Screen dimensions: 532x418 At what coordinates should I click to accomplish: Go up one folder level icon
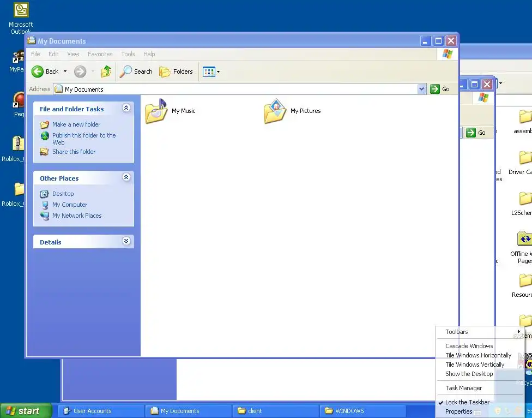[x=106, y=71]
